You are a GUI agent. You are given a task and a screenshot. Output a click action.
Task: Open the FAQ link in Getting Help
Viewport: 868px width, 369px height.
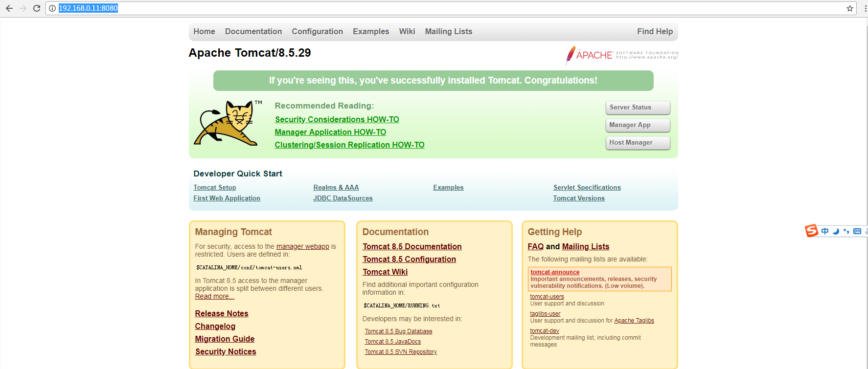[536, 247]
